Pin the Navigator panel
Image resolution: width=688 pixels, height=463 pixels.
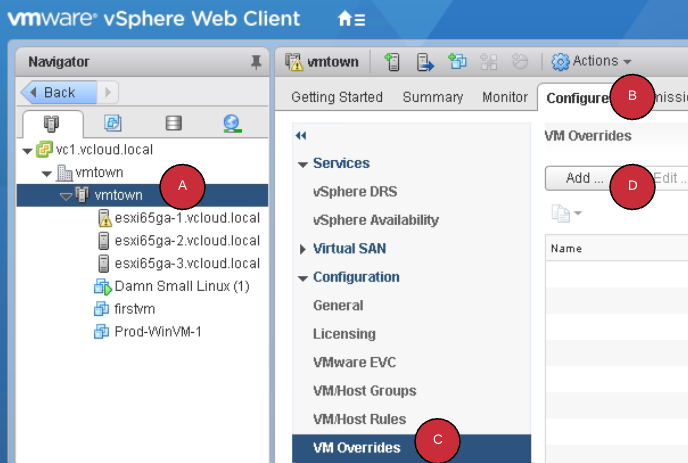pyautogui.click(x=256, y=62)
